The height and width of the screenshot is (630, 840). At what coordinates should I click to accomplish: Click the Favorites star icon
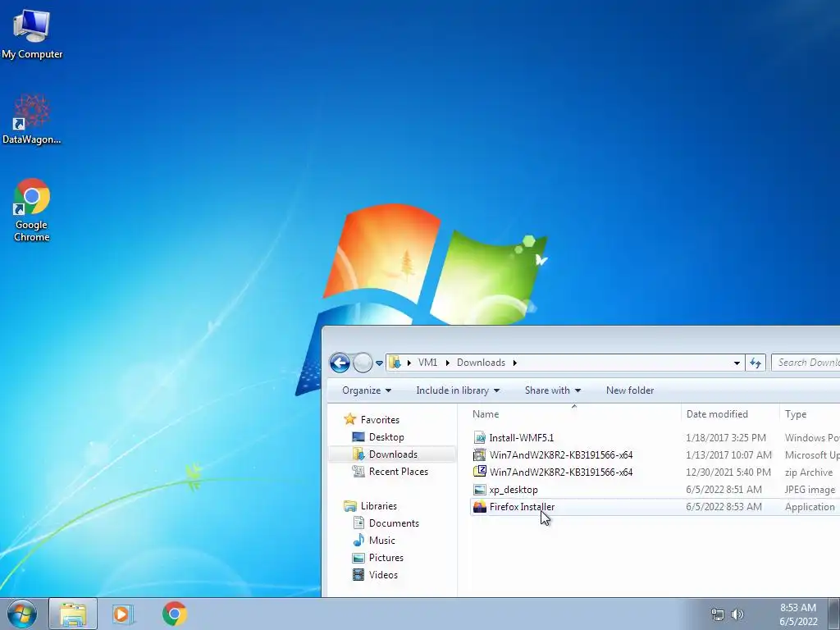click(349, 419)
